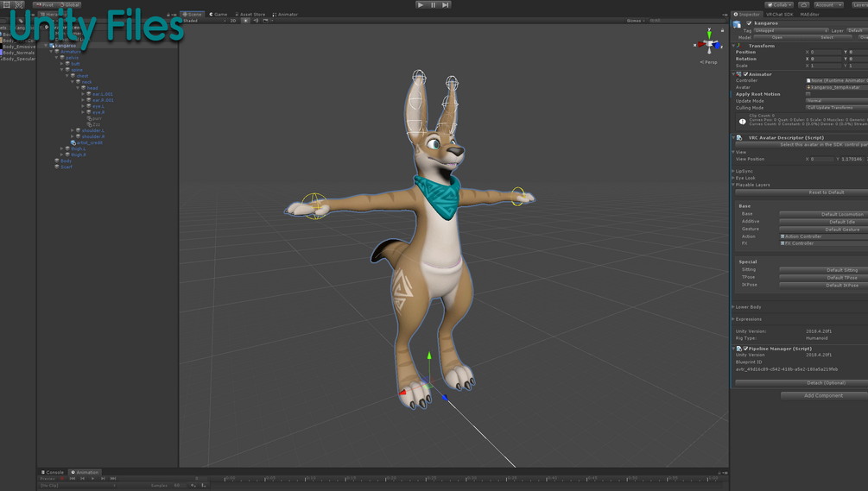Open the Shaded draw mode dropdown
This screenshot has width=868, height=491.
(204, 21)
